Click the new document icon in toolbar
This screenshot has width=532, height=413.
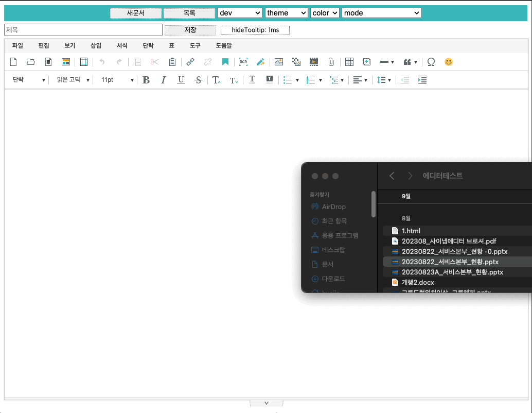(14, 62)
